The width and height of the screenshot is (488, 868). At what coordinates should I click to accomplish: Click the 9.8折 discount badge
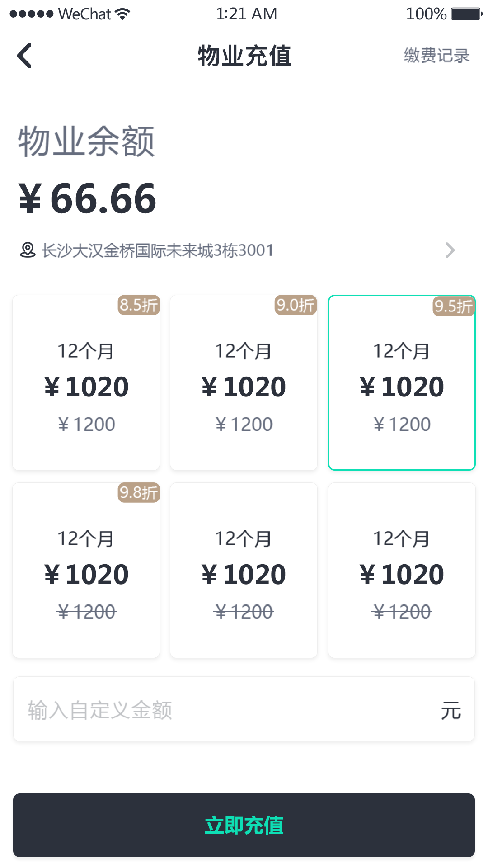pyautogui.click(x=139, y=492)
